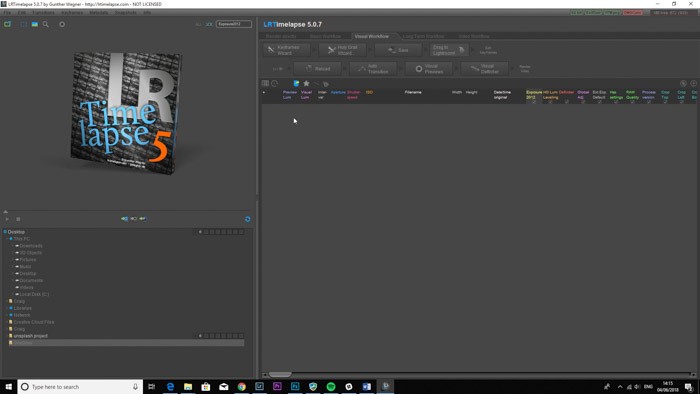This screenshot has height=394, width=700.
Task: Click the magnifier search icon in left toolbar
Action: coord(46,24)
